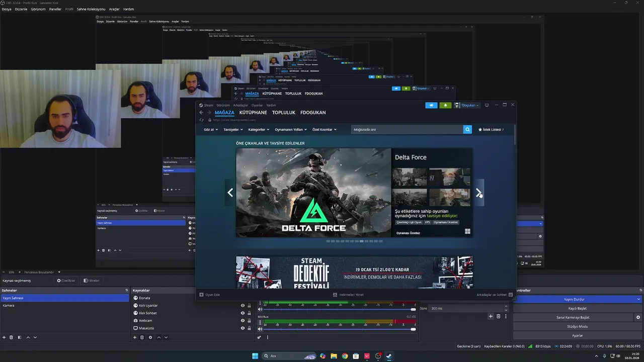Open İstek Listesi wishlist link
Viewport: 644px width, 362px height.
point(491,129)
